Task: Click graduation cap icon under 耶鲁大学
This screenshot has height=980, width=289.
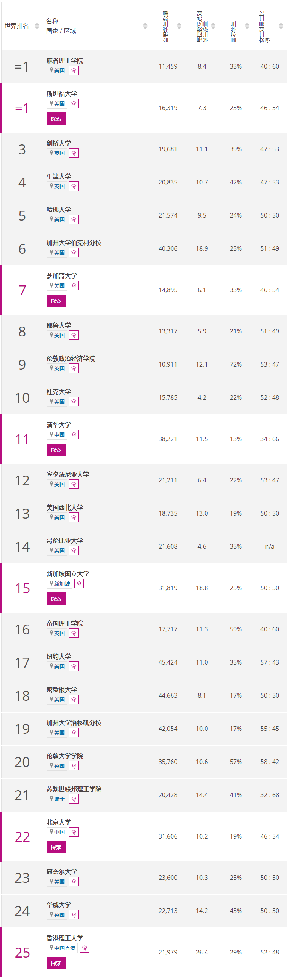Action: (74, 335)
